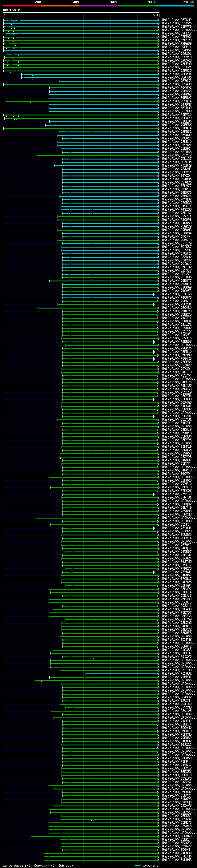Click hit UniRef100_P80602
Image resolution: width=197 pixels, height=868 pixels.
177,88
